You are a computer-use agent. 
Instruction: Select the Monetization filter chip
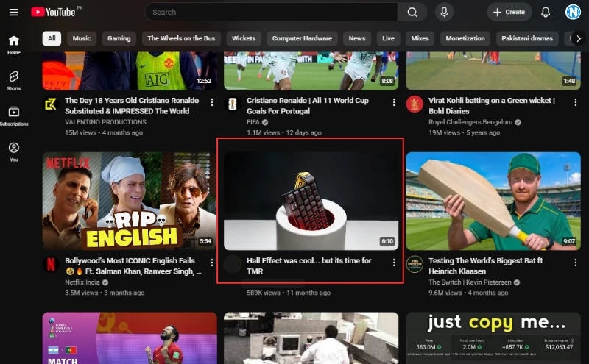pos(465,38)
